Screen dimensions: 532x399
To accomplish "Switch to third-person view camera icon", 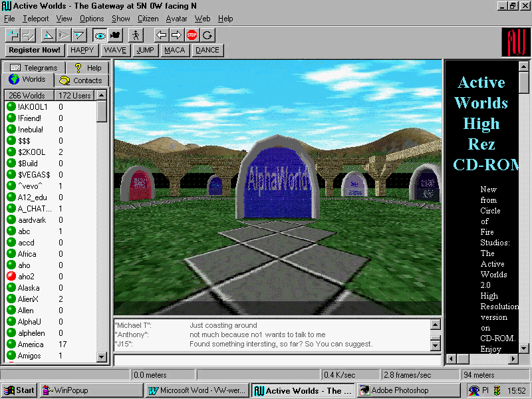I will (115, 35).
